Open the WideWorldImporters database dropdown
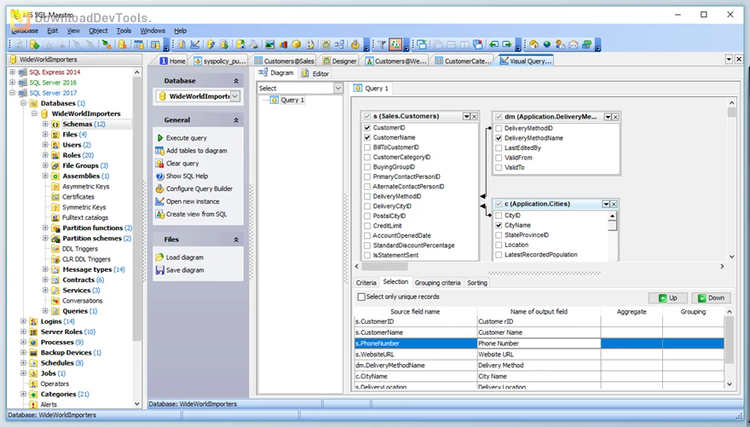The height and width of the screenshot is (427, 750). tap(235, 96)
